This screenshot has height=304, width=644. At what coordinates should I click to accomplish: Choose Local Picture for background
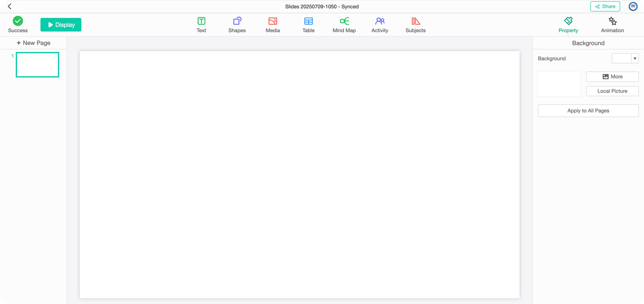tap(612, 91)
